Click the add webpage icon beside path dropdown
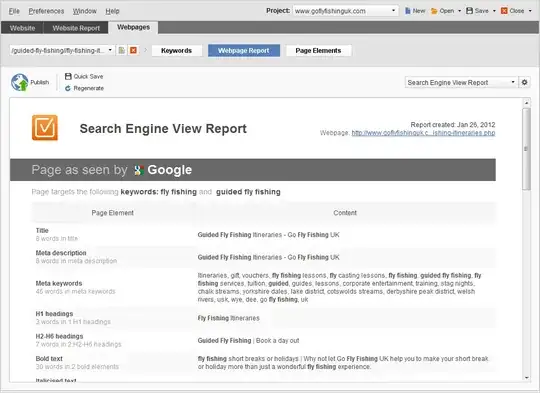 coord(122,50)
